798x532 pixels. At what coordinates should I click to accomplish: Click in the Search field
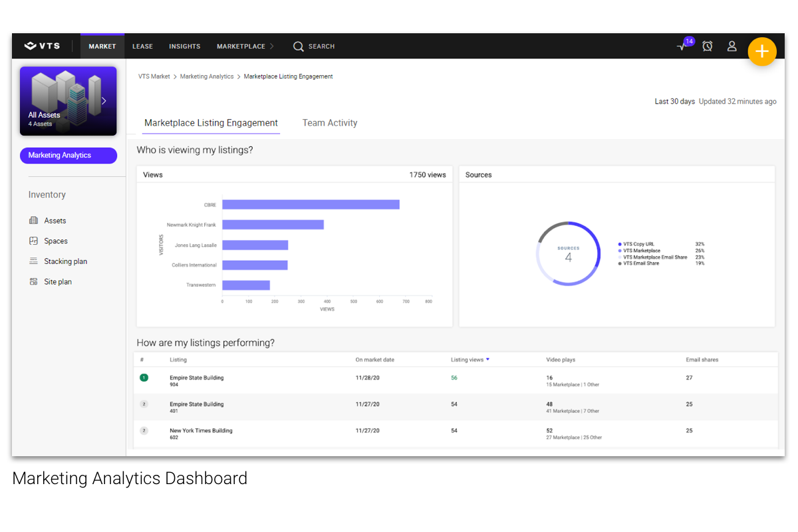tap(322, 47)
